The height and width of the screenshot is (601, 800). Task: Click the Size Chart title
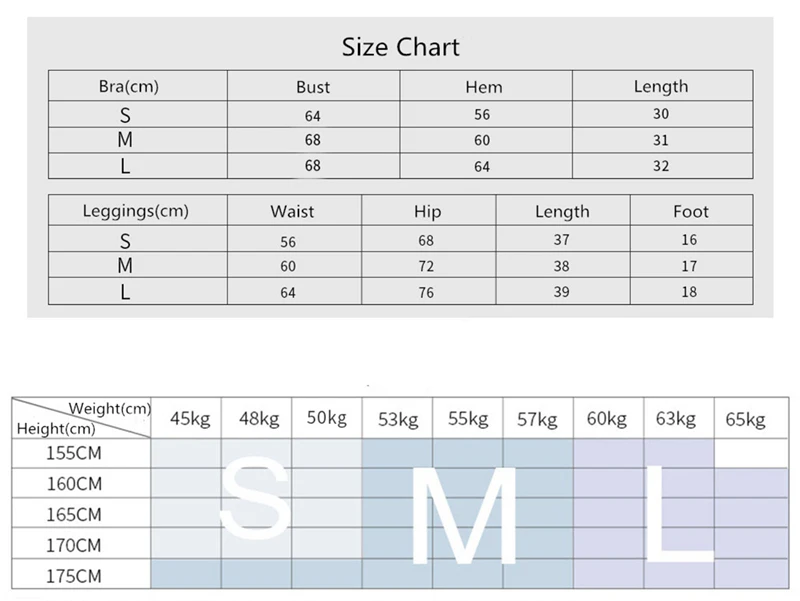tap(400, 47)
